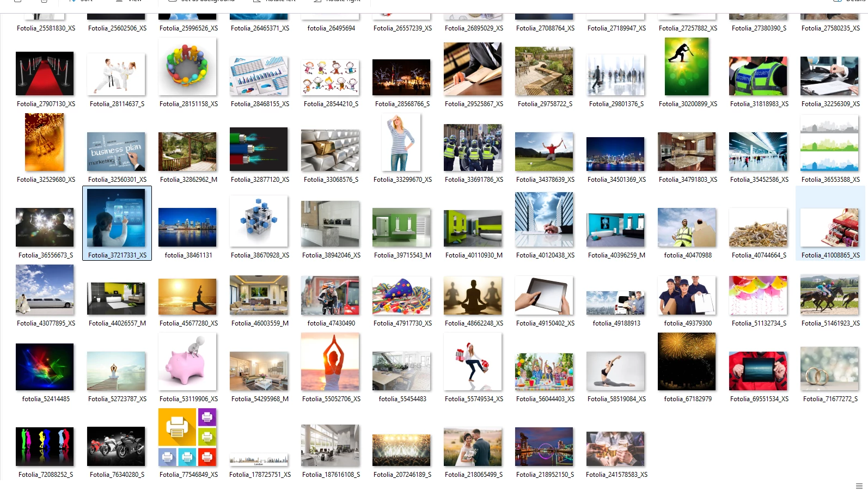Image resolution: width=868 pixels, height=491 pixels.
Task: Select Christmas shopper thumbnail Fotolia_55749534_XS
Action: click(x=473, y=361)
